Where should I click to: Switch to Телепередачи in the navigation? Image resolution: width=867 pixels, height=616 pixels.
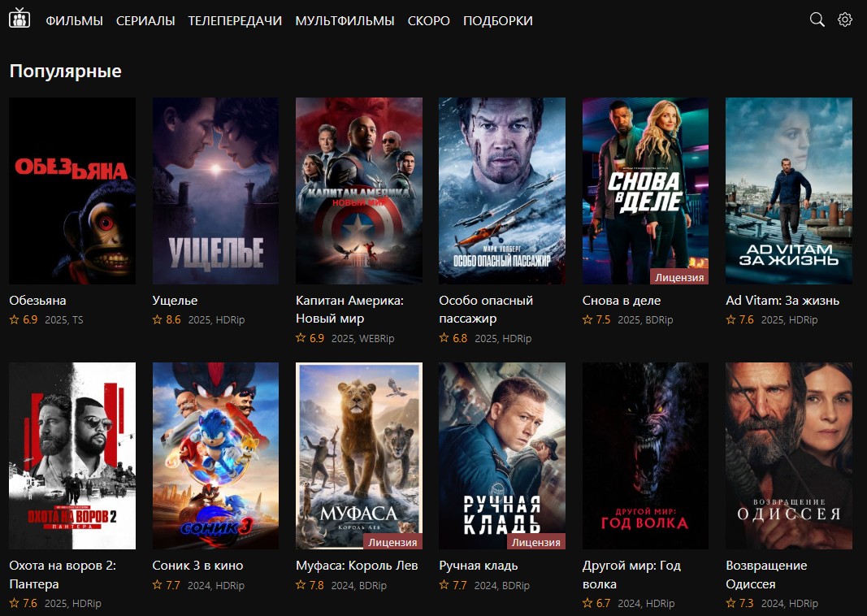[x=235, y=20]
